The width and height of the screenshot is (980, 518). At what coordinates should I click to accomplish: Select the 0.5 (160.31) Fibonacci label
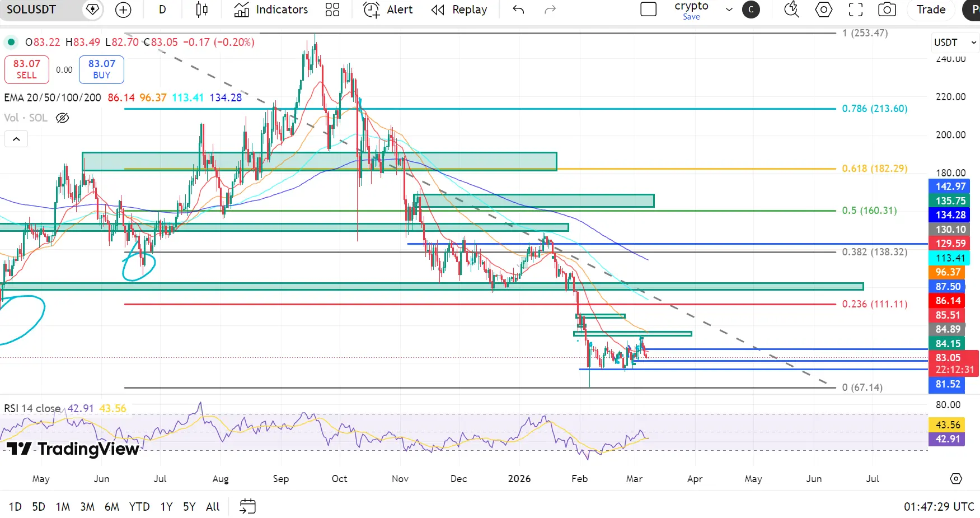coord(869,211)
